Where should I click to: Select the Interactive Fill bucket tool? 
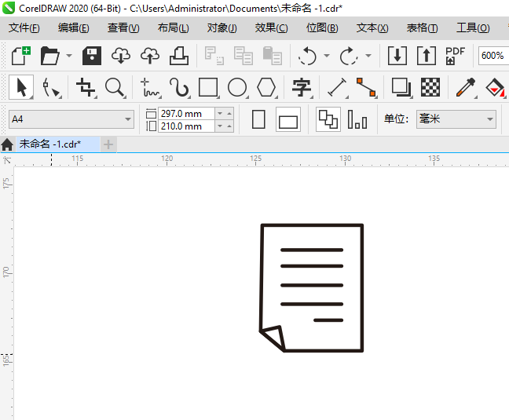click(495, 87)
